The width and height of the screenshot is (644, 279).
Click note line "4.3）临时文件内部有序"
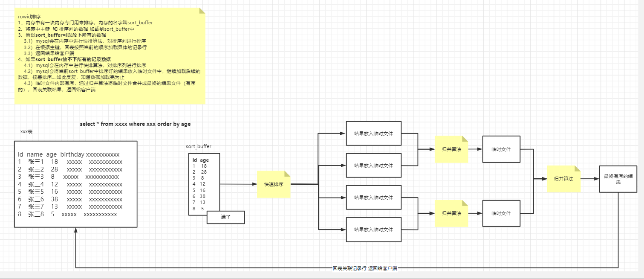click(x=107, y=87)
